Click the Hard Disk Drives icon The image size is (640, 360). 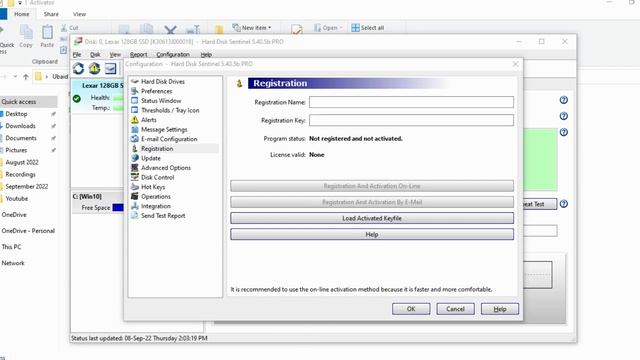135,81
